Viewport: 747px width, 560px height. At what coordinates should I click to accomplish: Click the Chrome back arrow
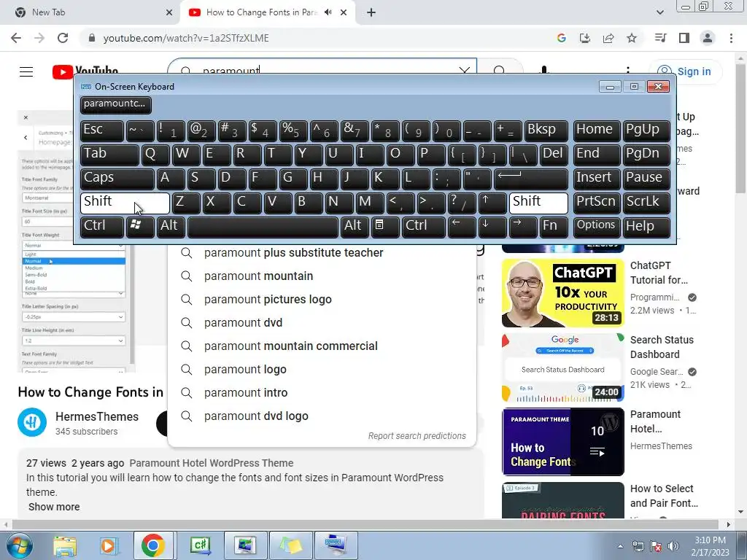click(16, 38)
